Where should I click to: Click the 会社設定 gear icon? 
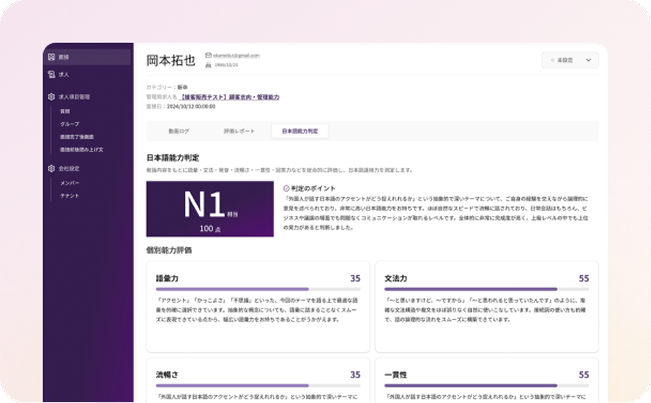click(x=52, y=169)
